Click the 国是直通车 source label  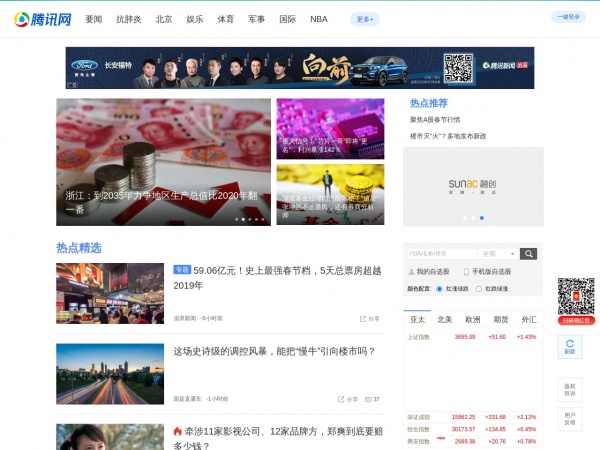[187, 399]
